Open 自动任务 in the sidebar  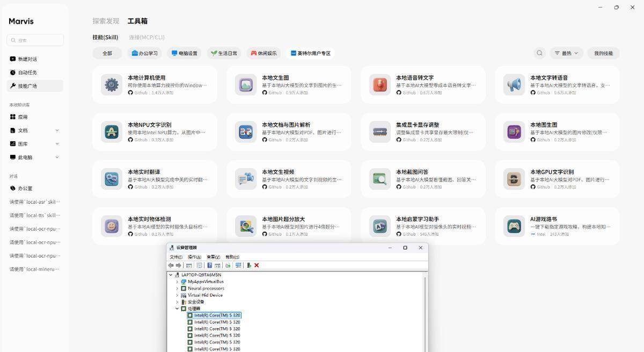click(x=35, y=73)
